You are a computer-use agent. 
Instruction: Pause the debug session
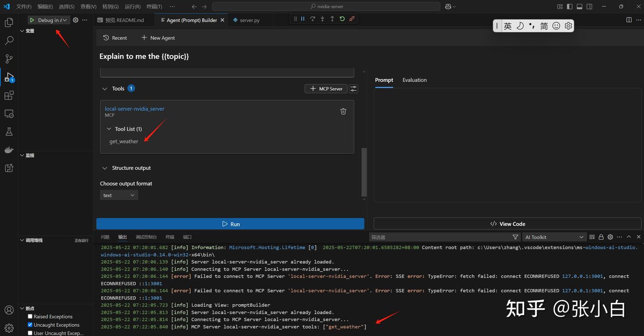coord(303,19)
